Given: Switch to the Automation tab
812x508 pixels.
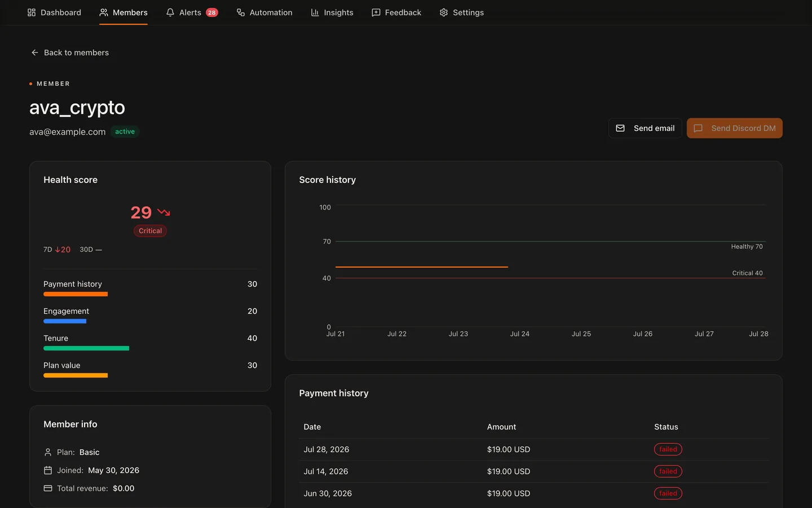Looking at the screenshot, I should coord(264,12).
